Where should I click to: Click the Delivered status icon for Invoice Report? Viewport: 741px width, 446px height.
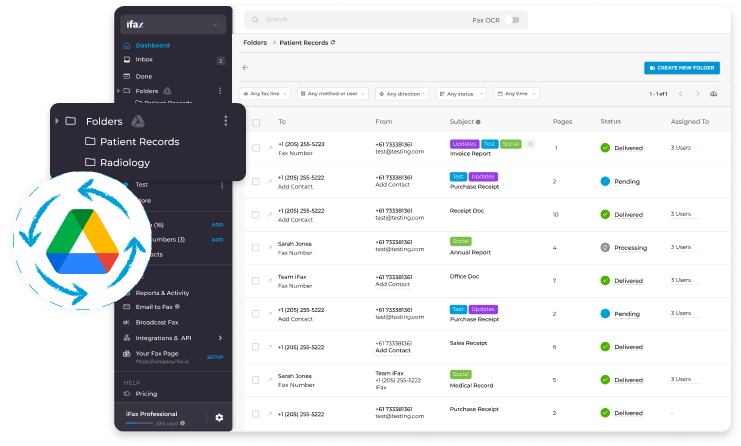click(605, 148)
